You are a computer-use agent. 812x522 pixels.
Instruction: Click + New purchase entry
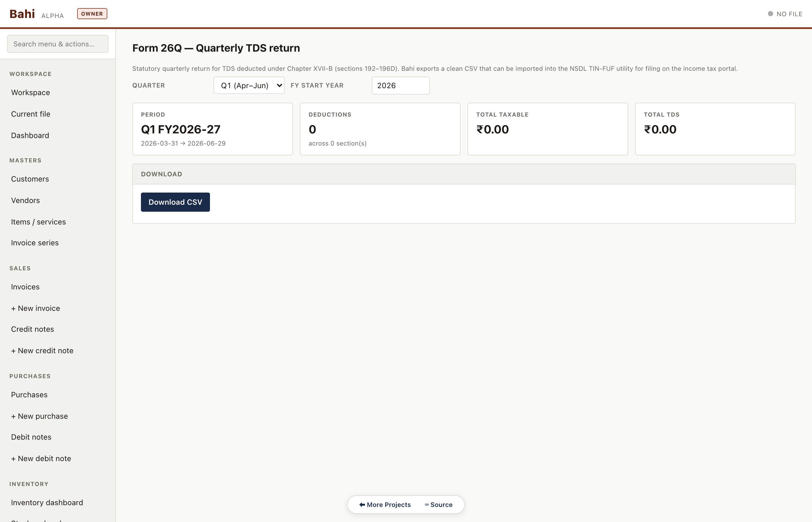click(x=39, y=416)
